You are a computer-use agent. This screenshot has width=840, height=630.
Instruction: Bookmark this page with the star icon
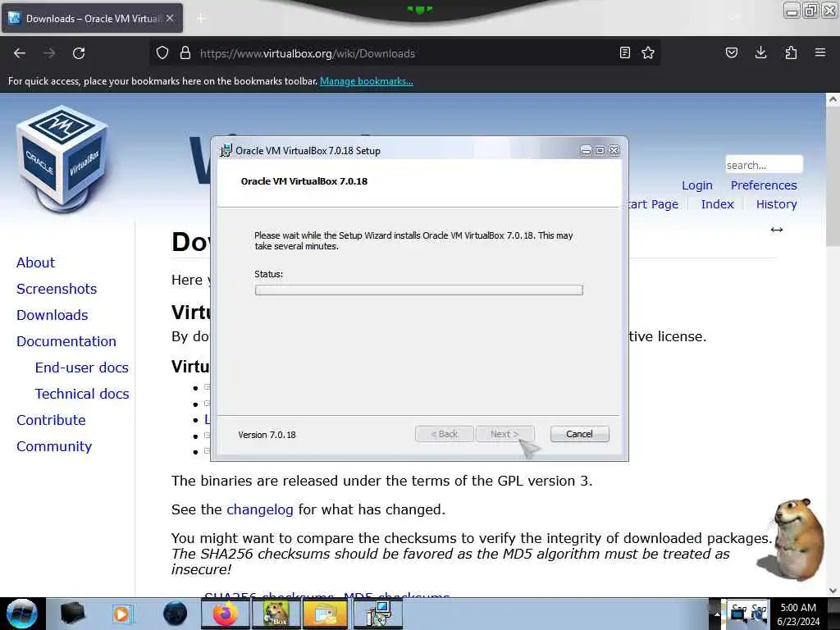648,53
